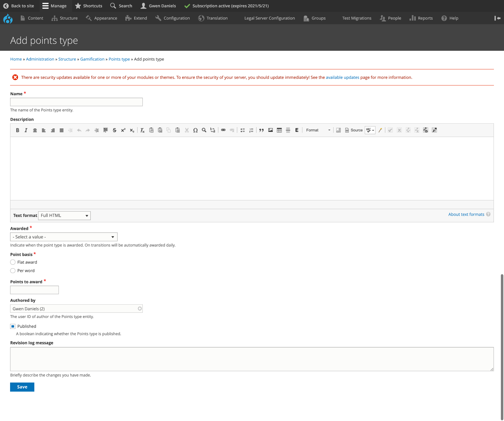Insert a table in the description

click(279, 130)
